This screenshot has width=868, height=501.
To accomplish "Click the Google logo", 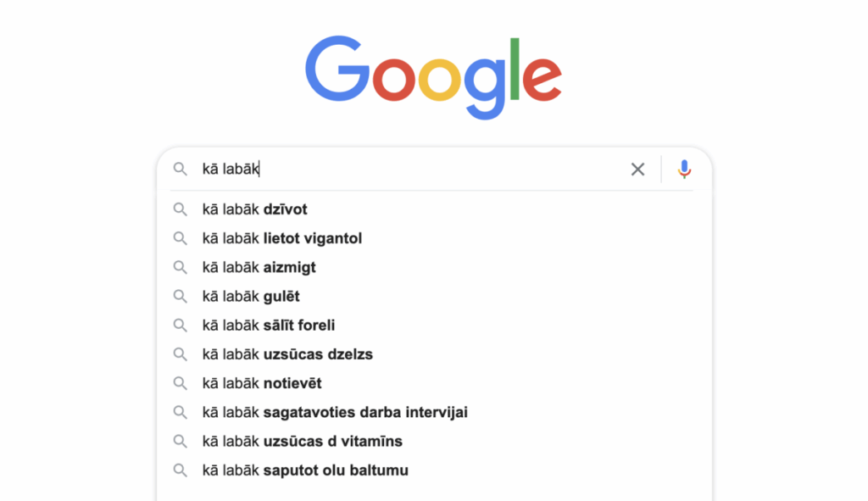I will point(433,74).
